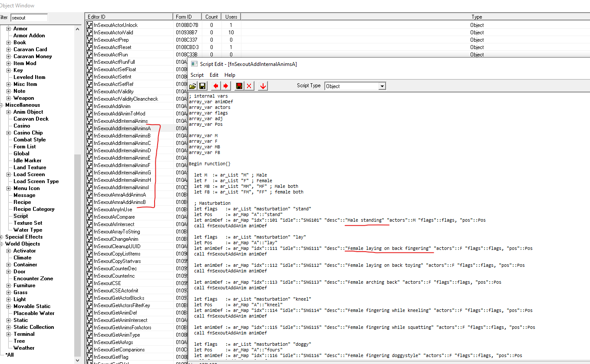Select the Form List tree item
The height and width of the screenshot is (364, 590).
[25, 147]
